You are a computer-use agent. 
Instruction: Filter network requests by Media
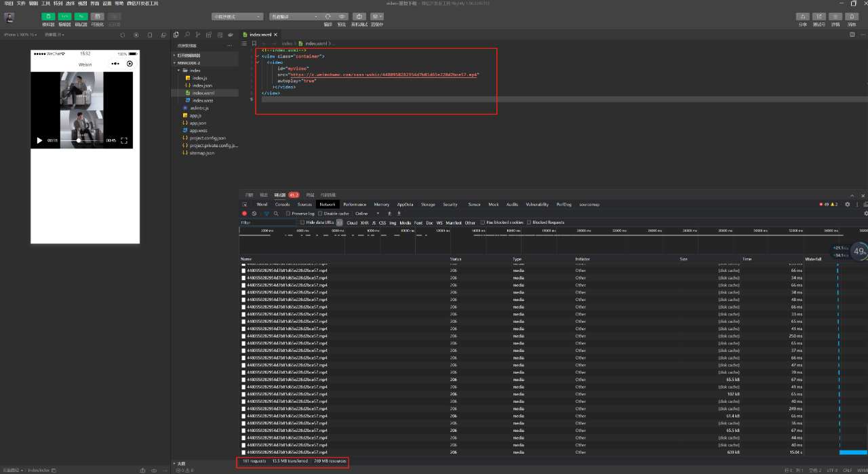[x=405, y=222]
